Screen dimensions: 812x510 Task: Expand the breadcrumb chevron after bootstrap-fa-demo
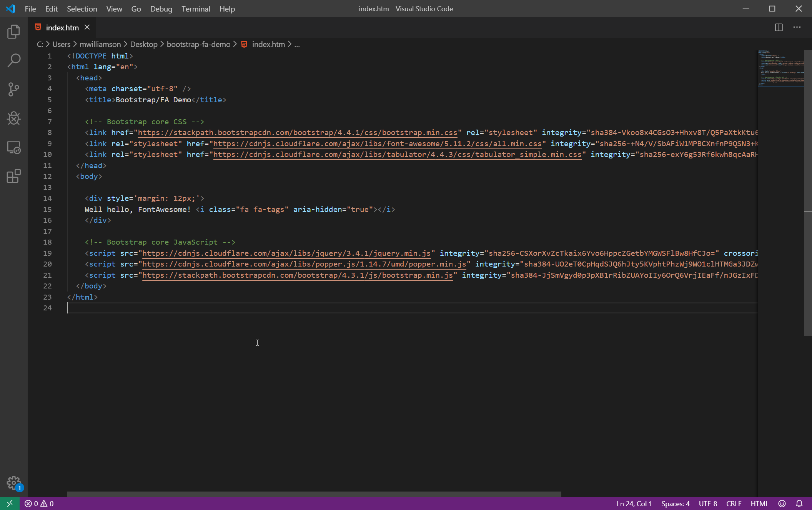[x=236, y=44]
